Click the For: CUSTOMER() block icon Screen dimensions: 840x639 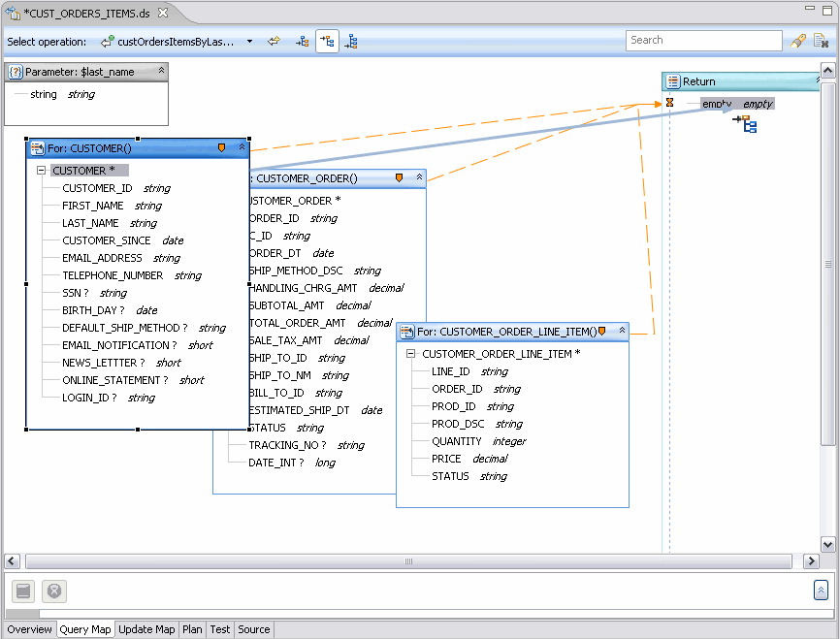click(x=38, y=147)
